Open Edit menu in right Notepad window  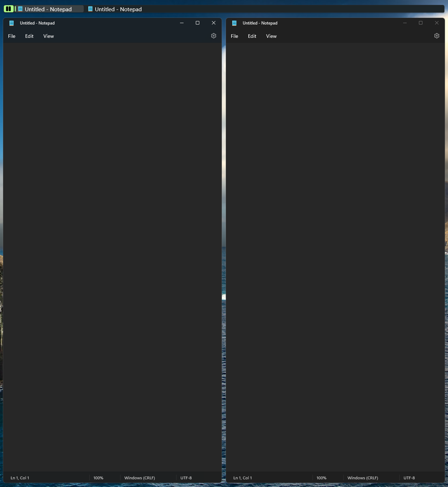pyautogui.click(x=252, y=36)
